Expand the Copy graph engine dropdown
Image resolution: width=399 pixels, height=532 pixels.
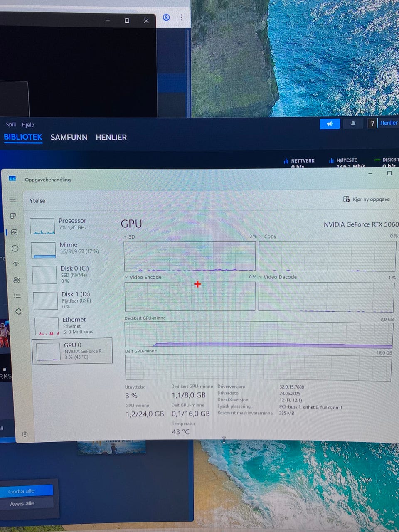261,236
